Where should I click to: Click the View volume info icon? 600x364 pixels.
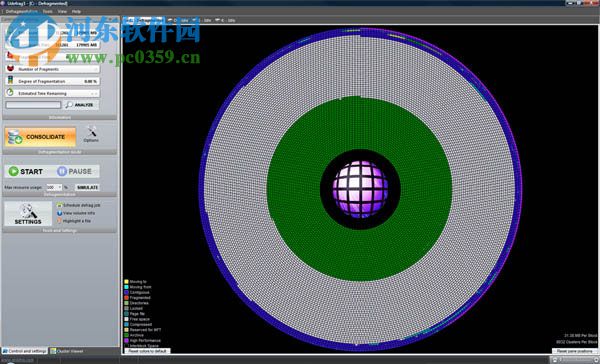pyautogui.click(x=59, y=213)
